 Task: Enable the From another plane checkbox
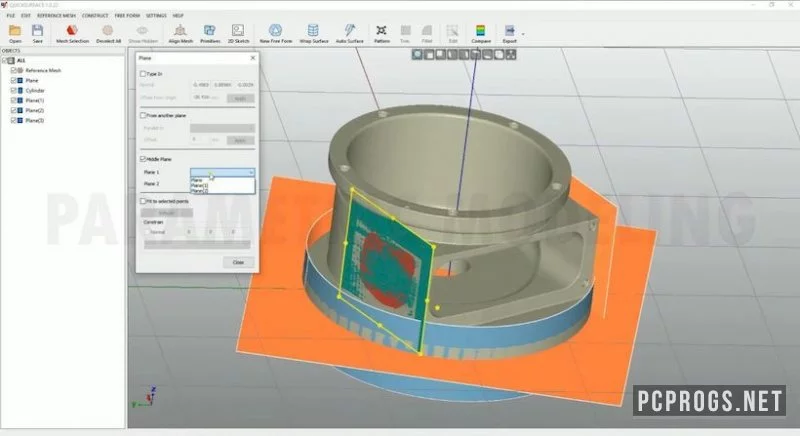point(143,116)
